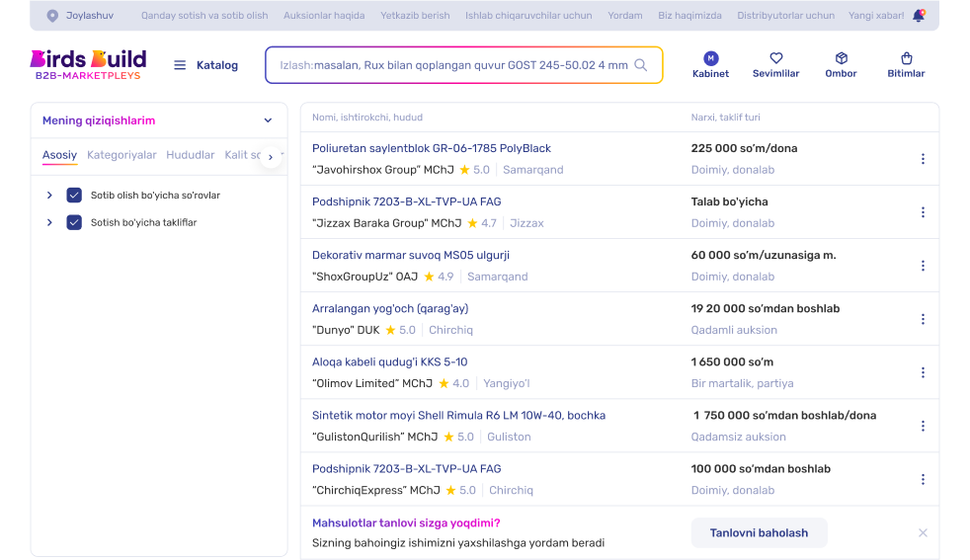Viewport: 970px width, 560px height.
Task: Click "GulistonQurilish" MChJ seller name
Action: click(375, 437)
